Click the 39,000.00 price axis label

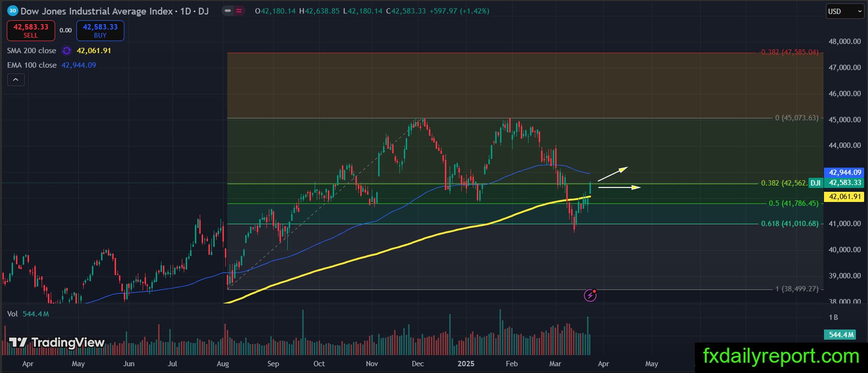pyautogui.click(x=844, y=276)
